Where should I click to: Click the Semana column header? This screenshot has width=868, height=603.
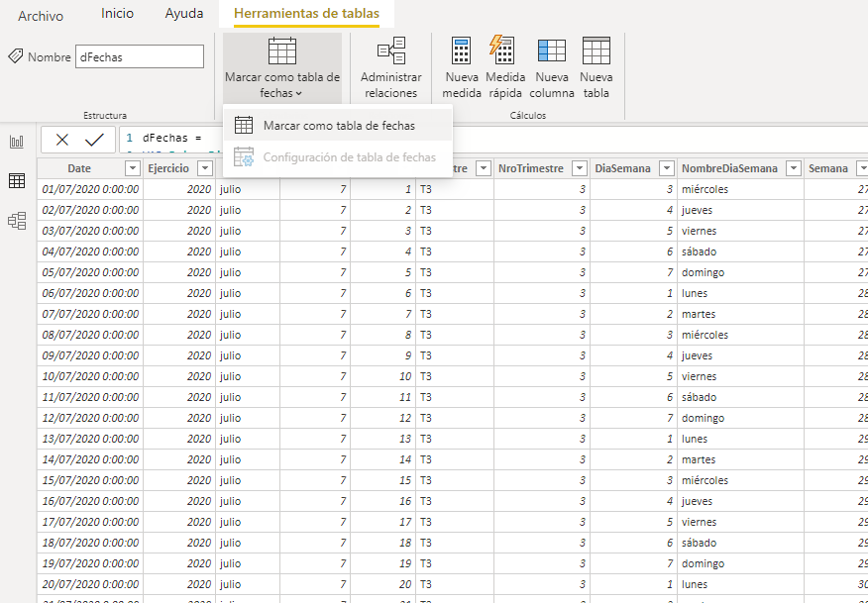(828, 168)
